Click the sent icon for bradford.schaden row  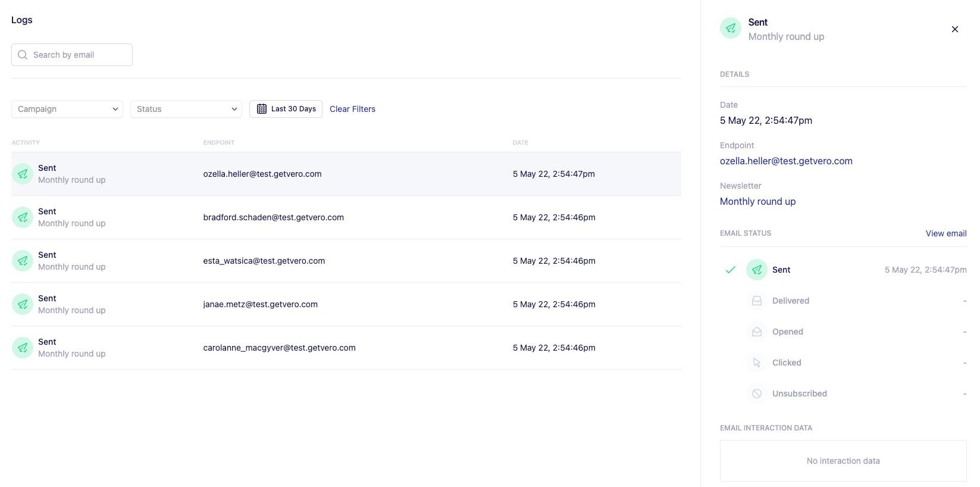pyautogui.click(x=23, y=217)
